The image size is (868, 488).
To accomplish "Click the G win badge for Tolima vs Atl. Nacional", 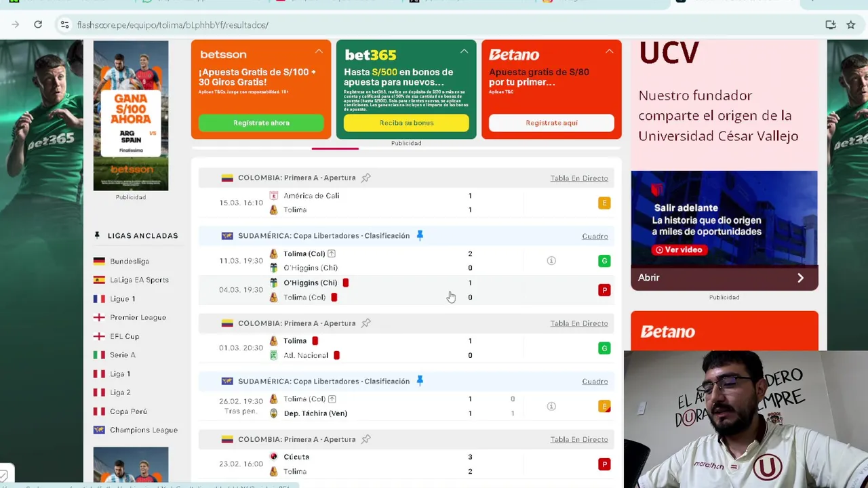I will [604, 348].
